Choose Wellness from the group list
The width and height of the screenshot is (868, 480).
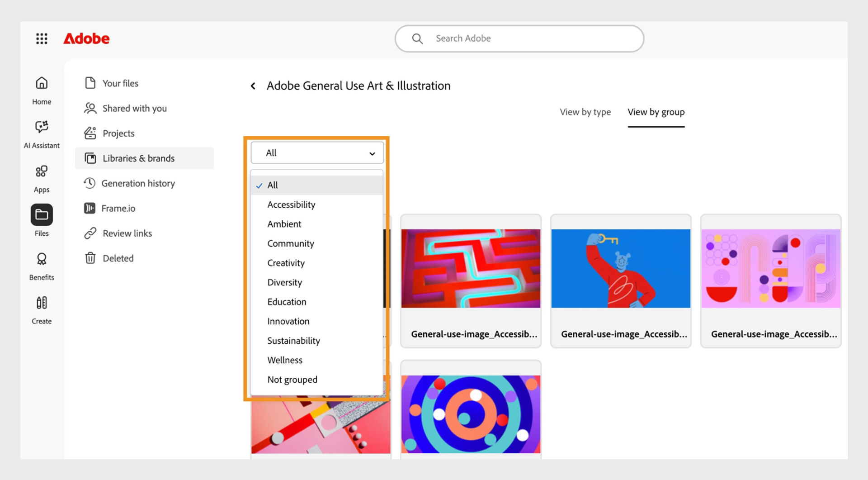click(317, 360)
